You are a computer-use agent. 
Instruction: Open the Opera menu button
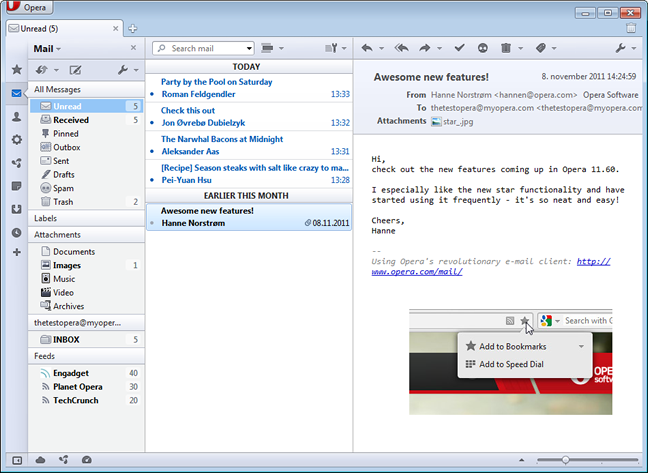tap(27, 7)
